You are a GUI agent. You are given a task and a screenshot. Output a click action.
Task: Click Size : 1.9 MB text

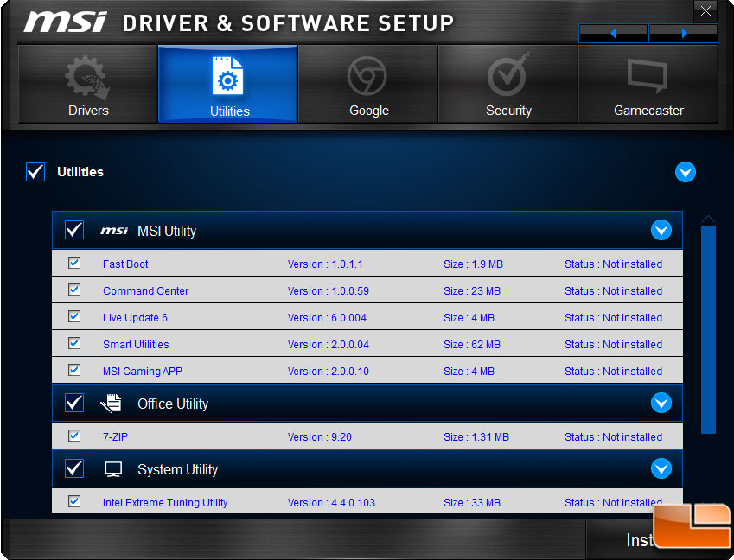point(473,264)
